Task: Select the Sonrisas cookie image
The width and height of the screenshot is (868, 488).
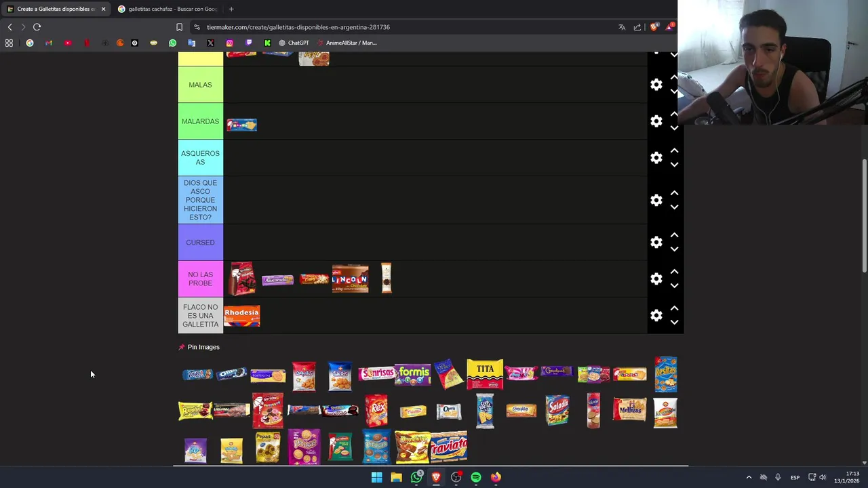Action: click(376, 373)
